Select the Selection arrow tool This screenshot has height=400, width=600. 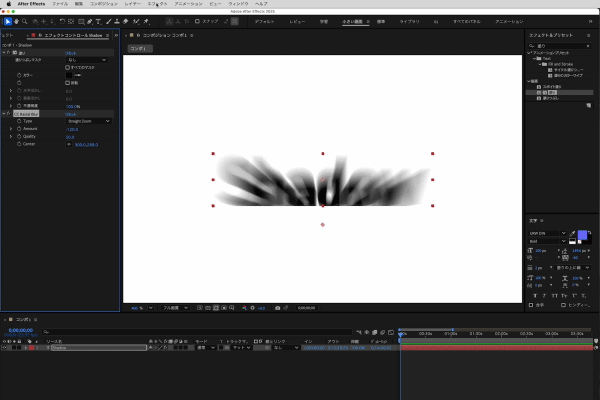(7, 21)
